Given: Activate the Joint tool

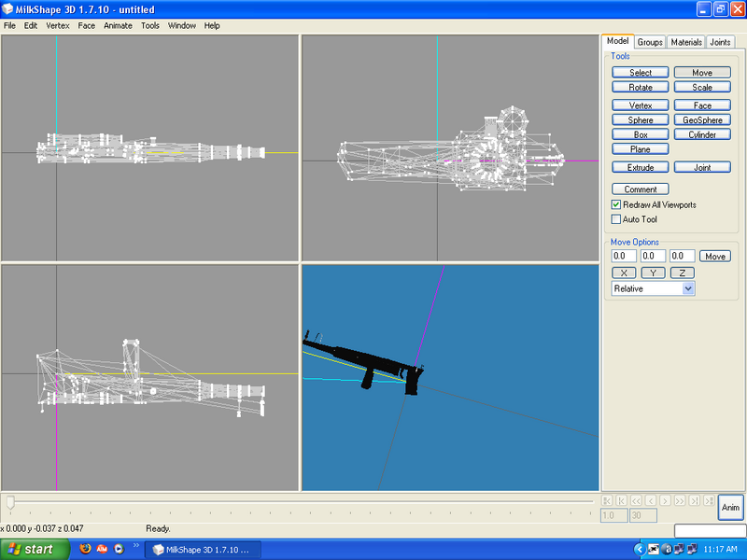Looking at the screenshot, I should [702, 167].
